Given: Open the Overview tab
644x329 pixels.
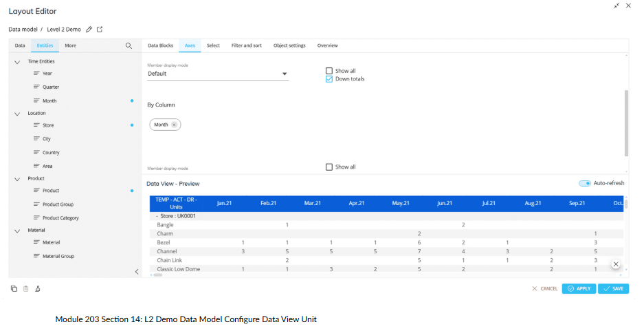Looking at the screenshot, I should [x=327, y=45].
